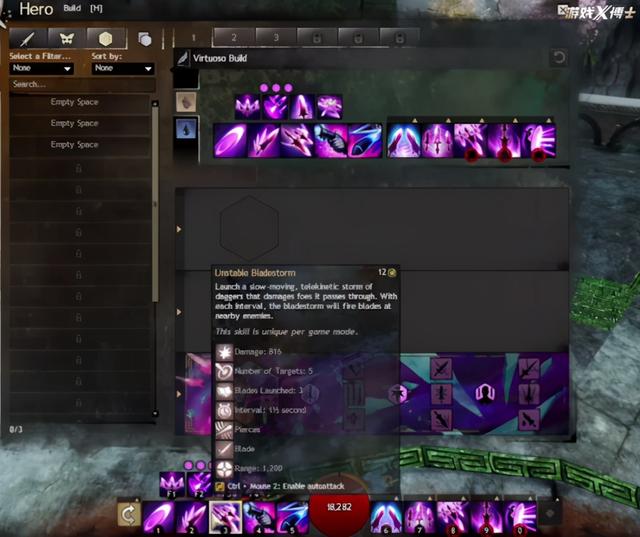Click second utility skill icon in build panel

471,141
